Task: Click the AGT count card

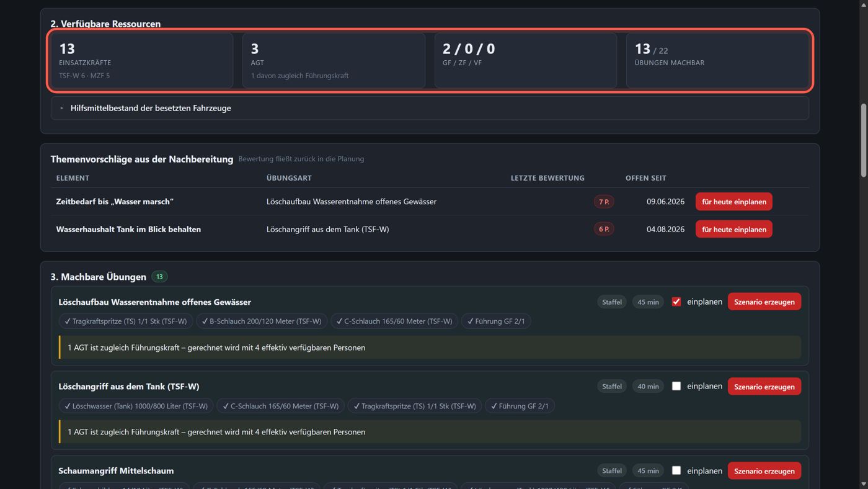Action: tap(334, 61)
